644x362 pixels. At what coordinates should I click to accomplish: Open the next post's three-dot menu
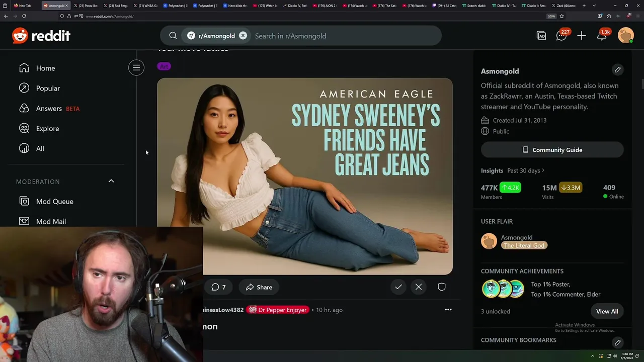click(448, 310)
